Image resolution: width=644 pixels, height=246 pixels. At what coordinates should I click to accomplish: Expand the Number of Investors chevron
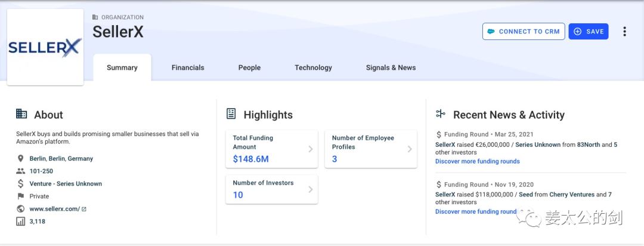pyautogui.click(x=311, y=189)
